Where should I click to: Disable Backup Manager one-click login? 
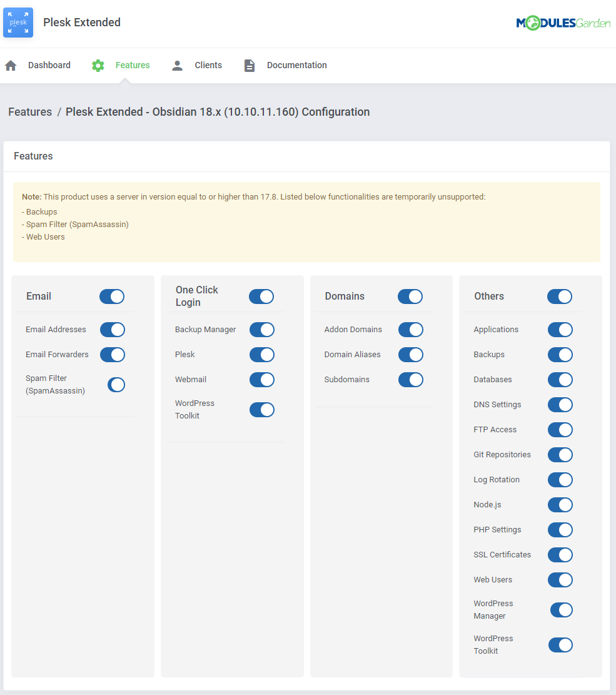262,330
